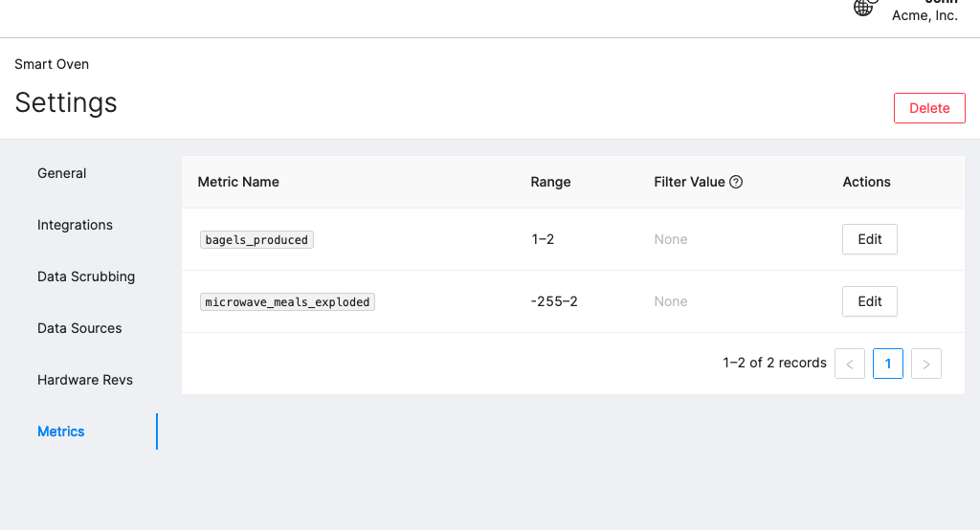Screen dimensions: 980x530
Task: Click the Metric Name column header
Action: coord(238,182)
